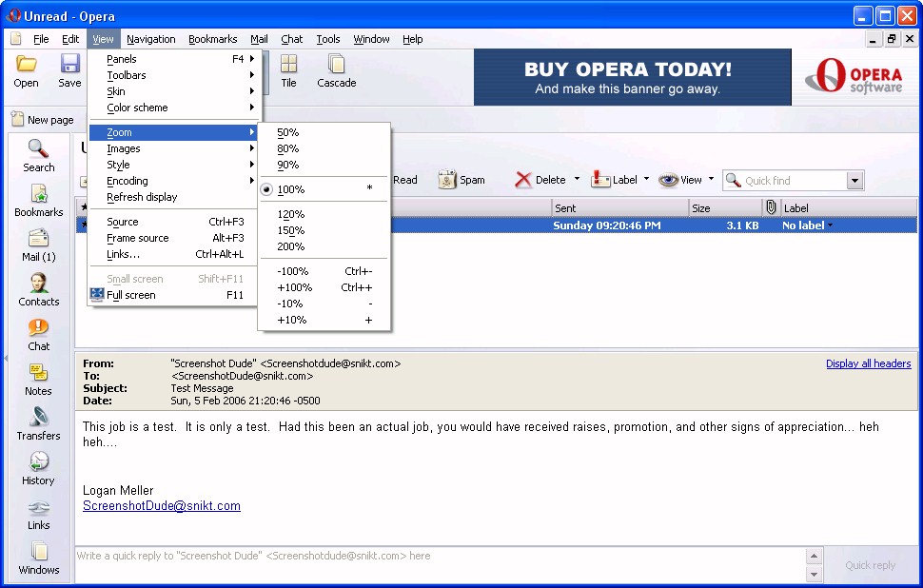This screenshot has width=923, height=588.
Task: Choose the -10% zoom decrement
Action: point(324,304)
